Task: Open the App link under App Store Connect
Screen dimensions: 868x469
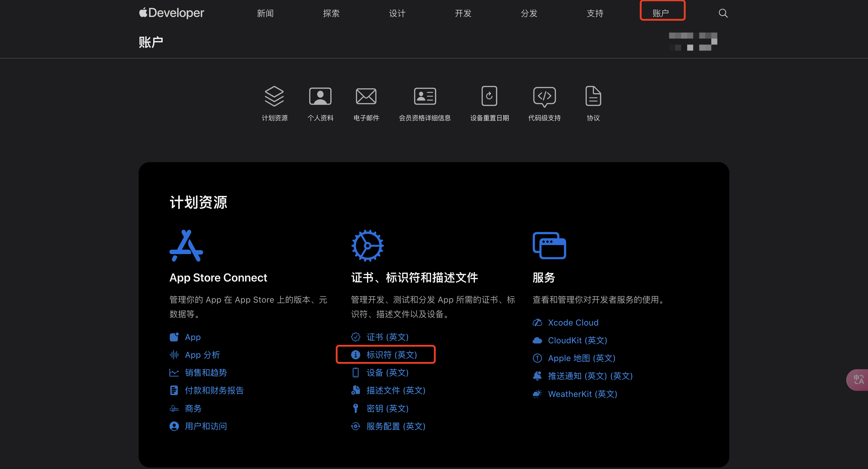Action: click(x=193, y=337)
